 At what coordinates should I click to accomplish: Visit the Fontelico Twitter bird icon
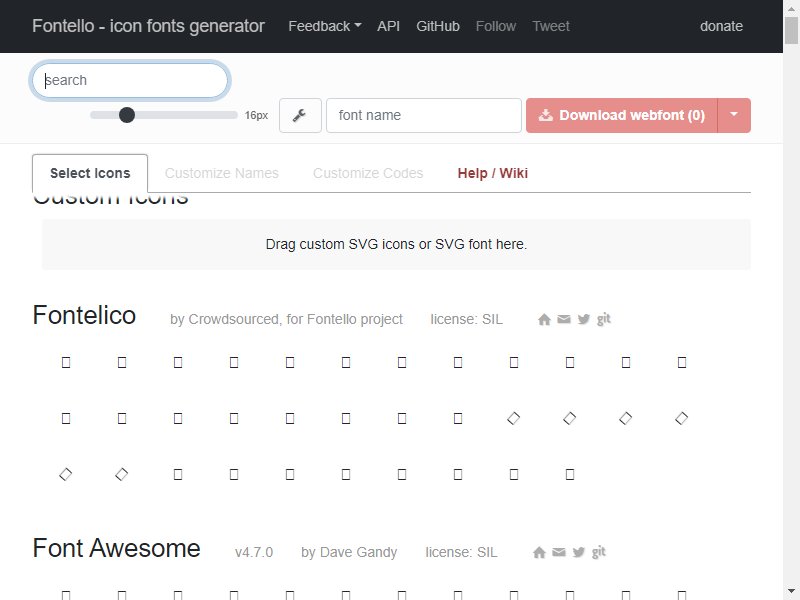coord(584,319)
